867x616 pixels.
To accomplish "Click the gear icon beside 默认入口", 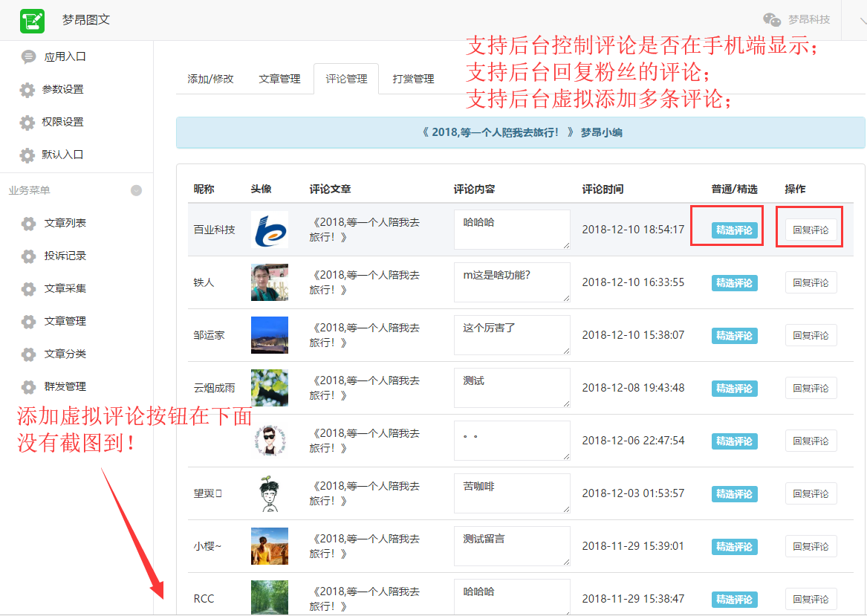I will [27, 155].
